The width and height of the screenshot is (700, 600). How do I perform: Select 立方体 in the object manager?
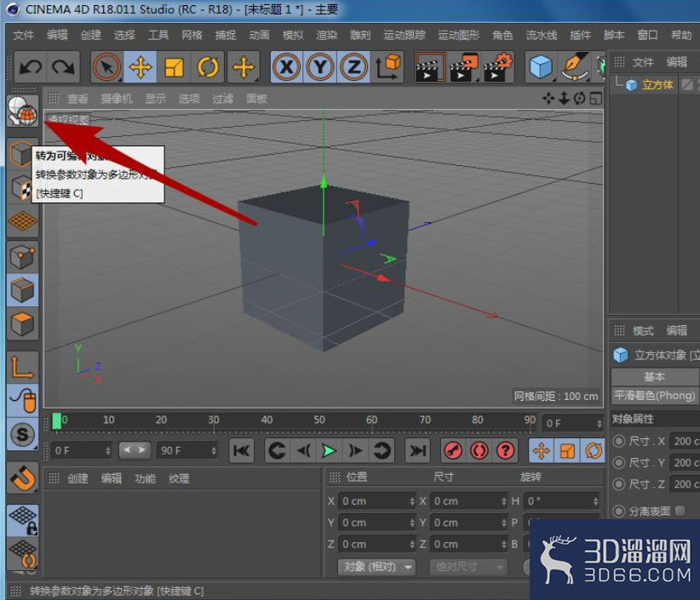[657, 85]
